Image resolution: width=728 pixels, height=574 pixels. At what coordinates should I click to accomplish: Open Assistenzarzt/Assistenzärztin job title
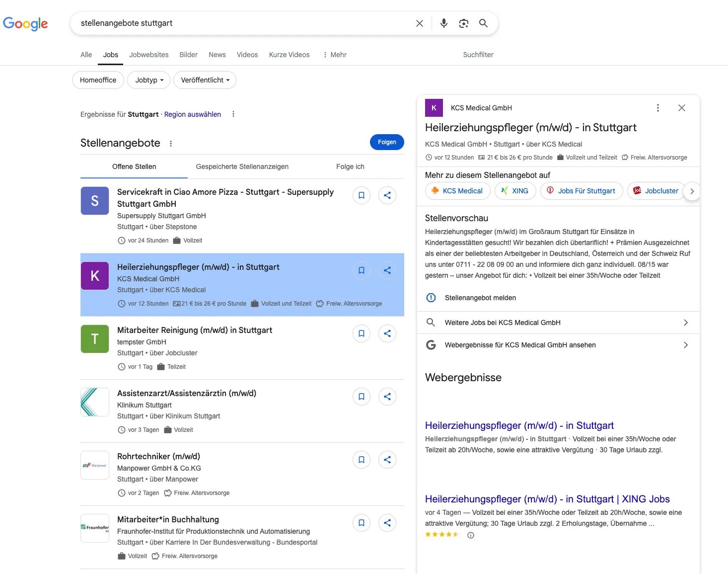187,393
